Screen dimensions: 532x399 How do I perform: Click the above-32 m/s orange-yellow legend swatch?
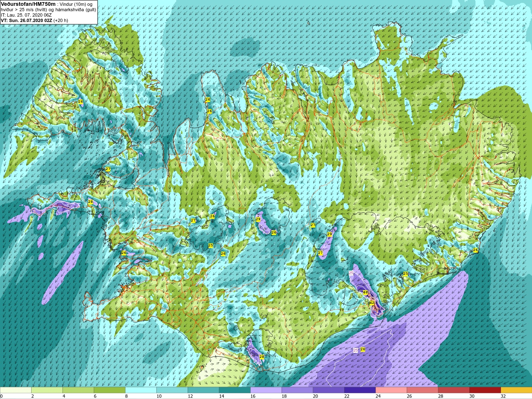516,390
